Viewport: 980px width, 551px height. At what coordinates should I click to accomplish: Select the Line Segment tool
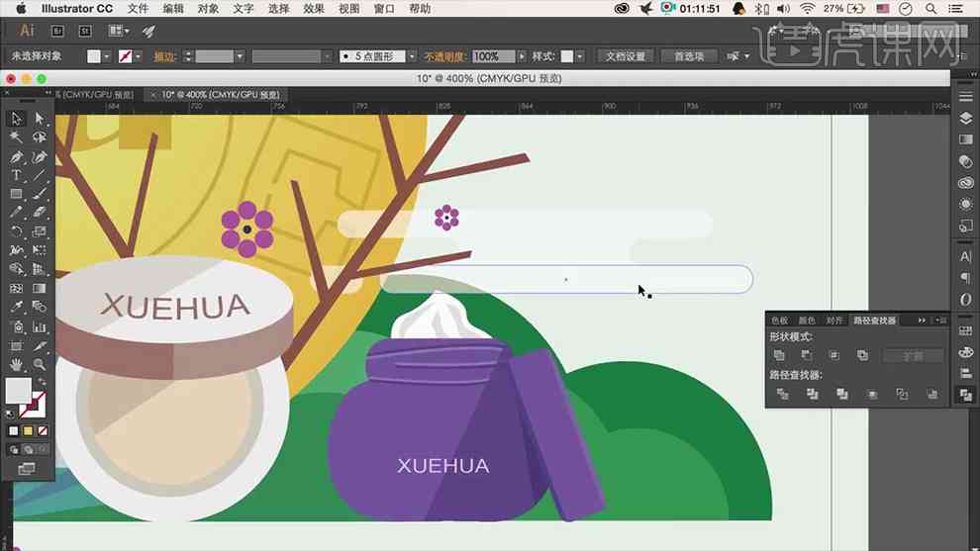coord(40,175)
